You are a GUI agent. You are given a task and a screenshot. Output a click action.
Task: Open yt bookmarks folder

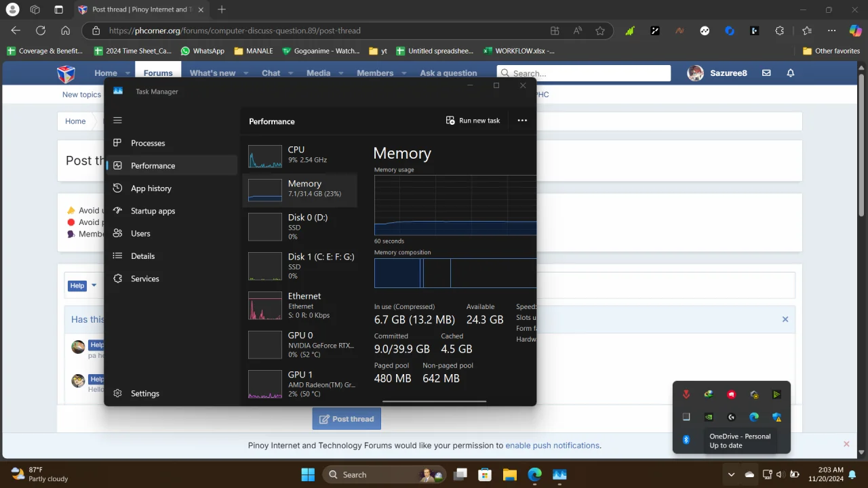378,51
